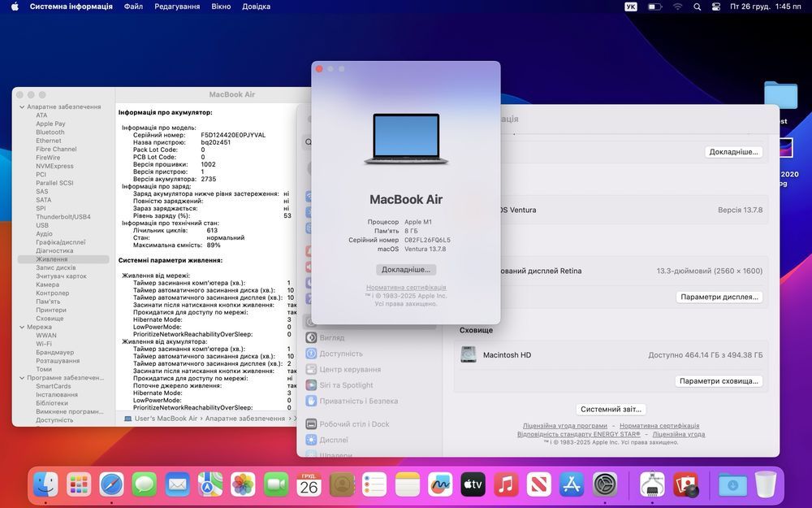
Task: Open Довідка menu
Action: coord(257,7)
